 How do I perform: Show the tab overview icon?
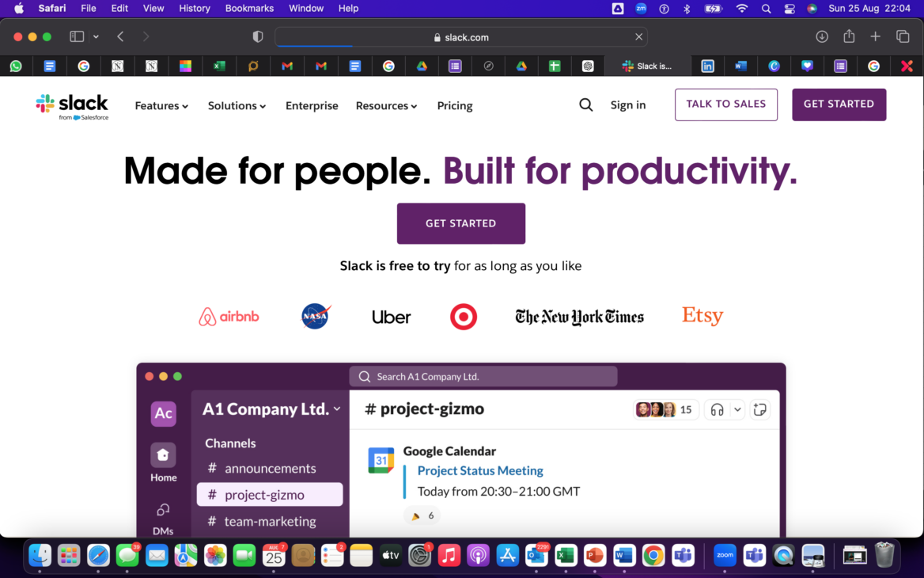pyautogui.click(x=903, y=36)
